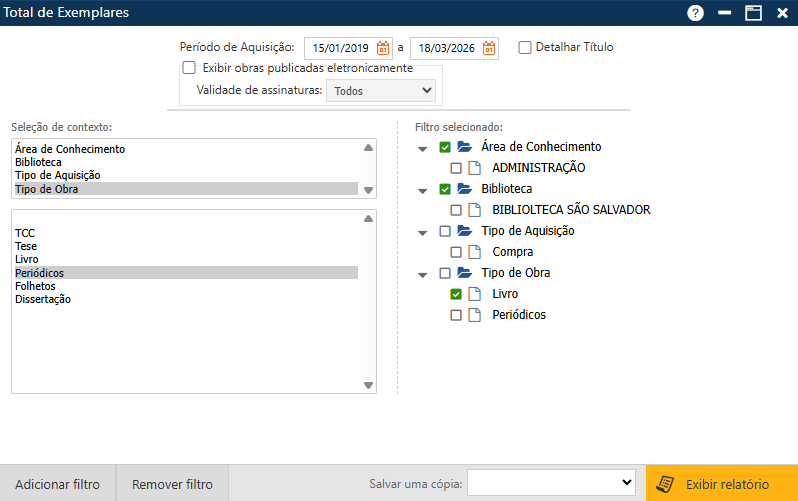Click the Adicionar filtro button
The height and width of the screenshot is (501, 798).
[57, 484]
